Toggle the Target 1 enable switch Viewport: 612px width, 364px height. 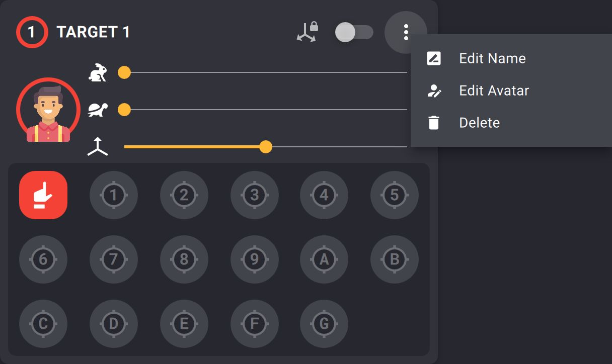[x=354, y=33]
